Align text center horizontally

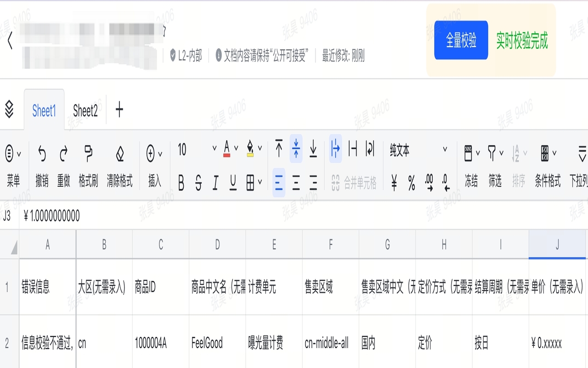296,183
